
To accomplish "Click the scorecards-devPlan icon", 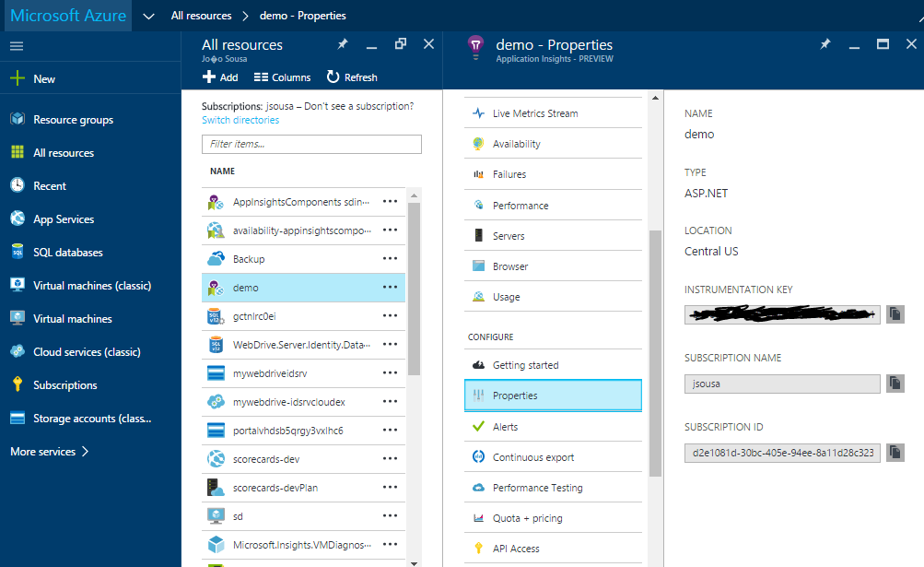I will (x=216, y=488).
